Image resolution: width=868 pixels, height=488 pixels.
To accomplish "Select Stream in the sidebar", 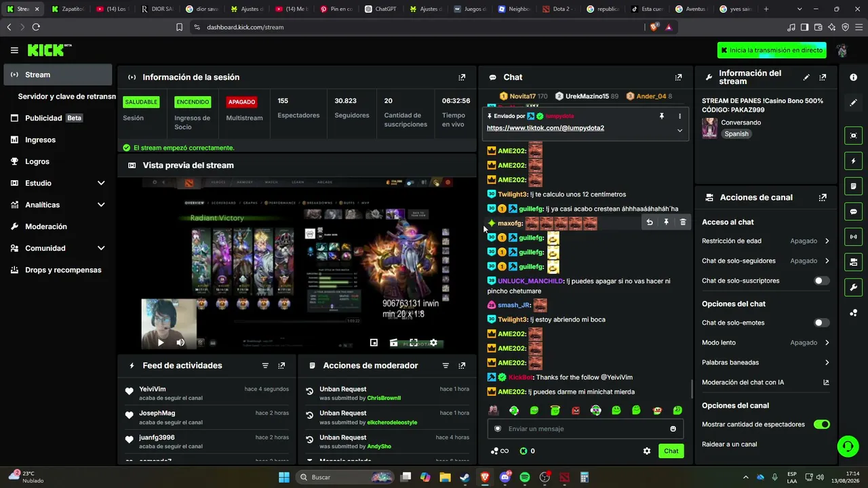I will pyautogui.click(x=58, y=75).
